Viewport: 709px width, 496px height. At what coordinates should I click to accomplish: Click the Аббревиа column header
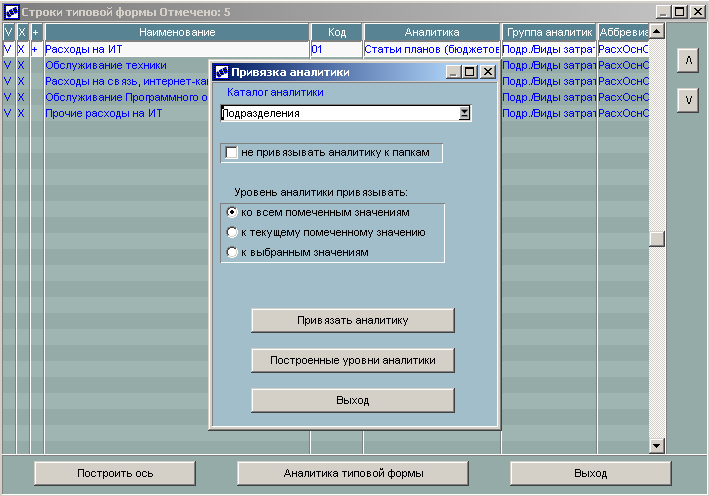pos(624,32)
